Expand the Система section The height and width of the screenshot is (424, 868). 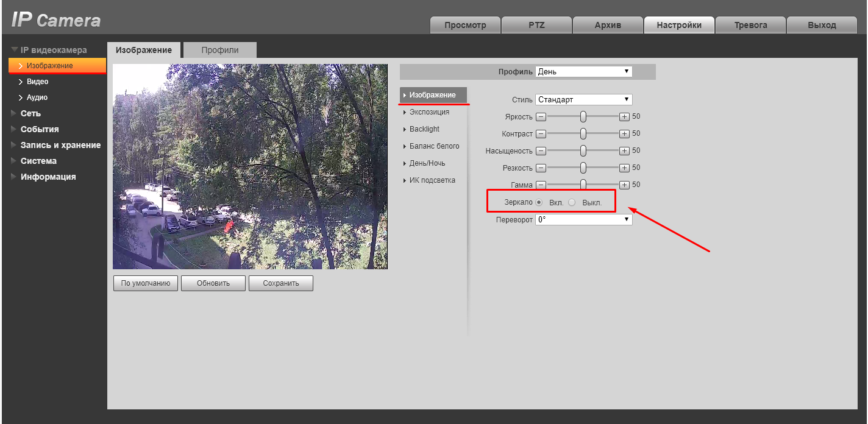[x=38, y=161]
